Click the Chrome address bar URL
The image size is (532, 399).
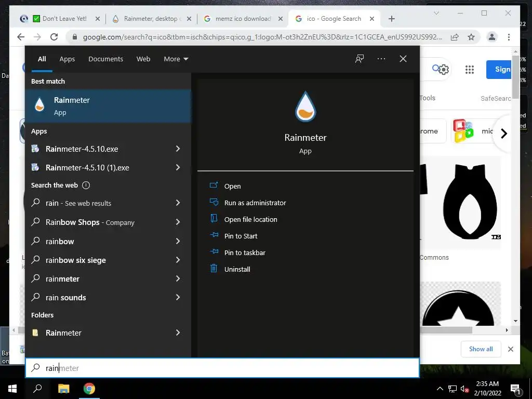[262, 37]
